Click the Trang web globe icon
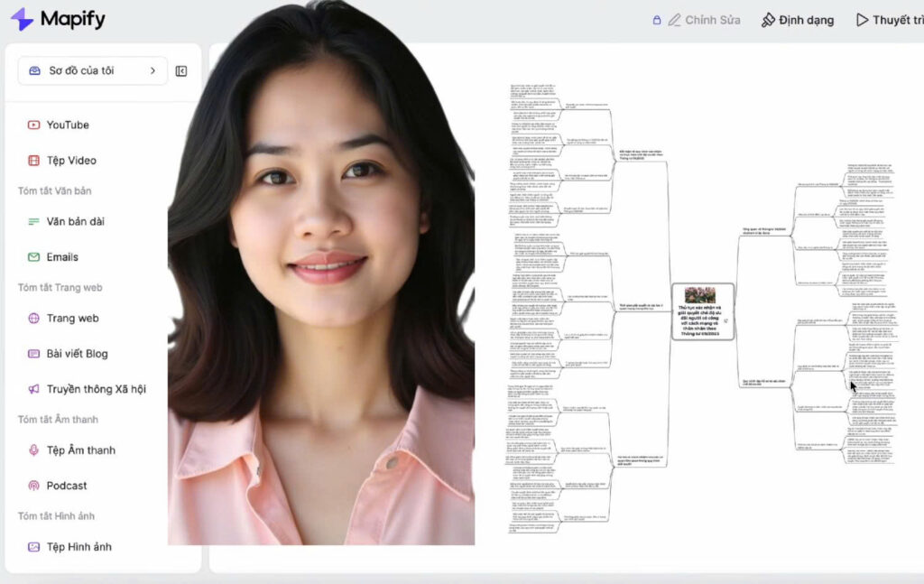Image resolution: width=924 pixels, height=584 pixels. 33,319
